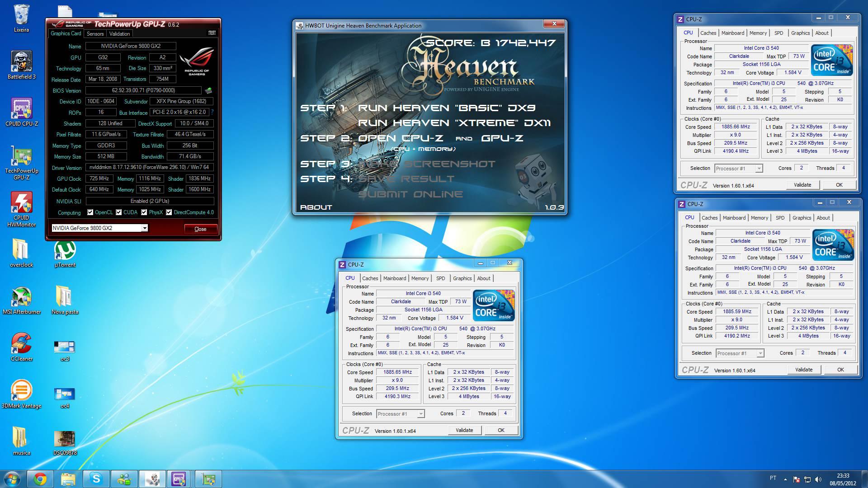The image size is (868, 488).
Task: Open Google Chrome from taskbar
Action: [40, 479]
